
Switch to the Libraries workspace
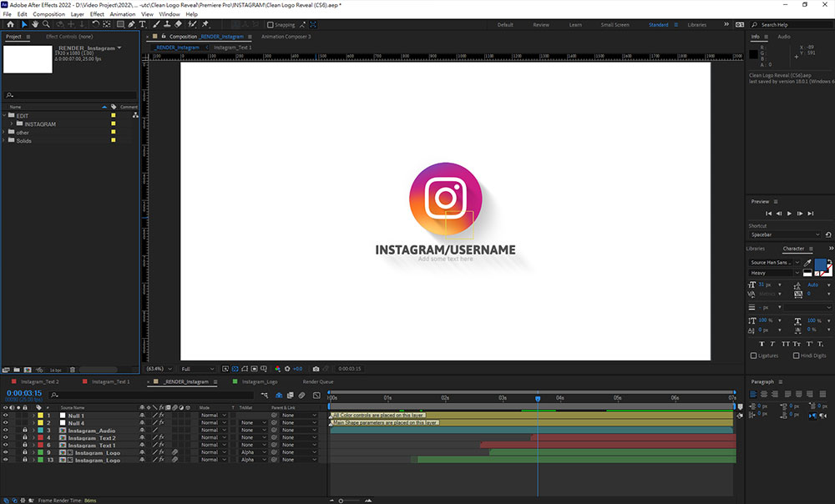[696, 25]
